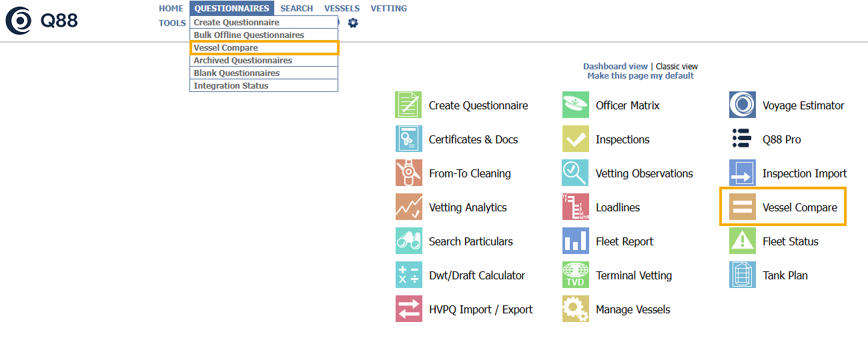Select Vessel Compare from Questionnaires menu
Viewport: 868px width, 352px height.
[x=226, y=48]
